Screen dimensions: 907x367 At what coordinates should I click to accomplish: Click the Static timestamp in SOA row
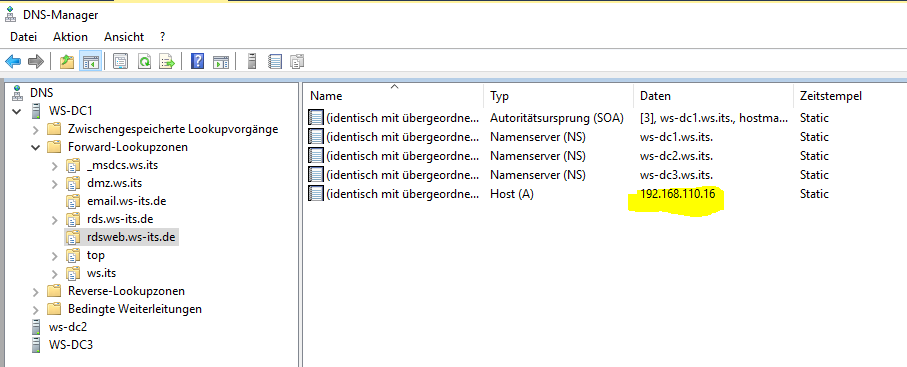tap(814, 118)
